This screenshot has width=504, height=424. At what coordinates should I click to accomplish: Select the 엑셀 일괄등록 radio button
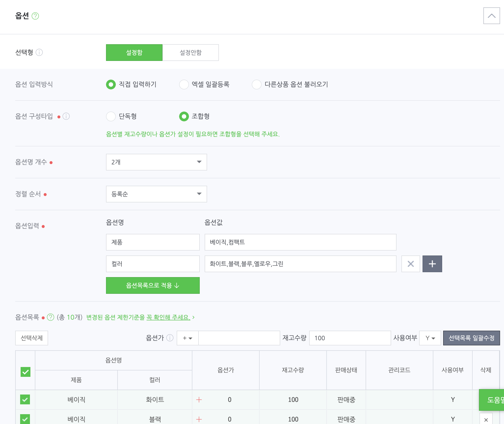tap(184, 84)
